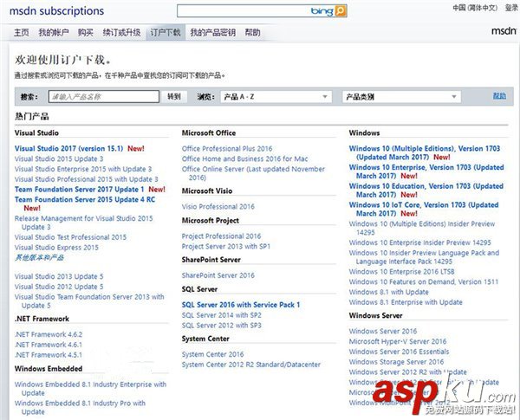This screenshot has width=520, height=420.
Task: Open SharePoint Server 2016 link
Action: (x=218, y=275)
